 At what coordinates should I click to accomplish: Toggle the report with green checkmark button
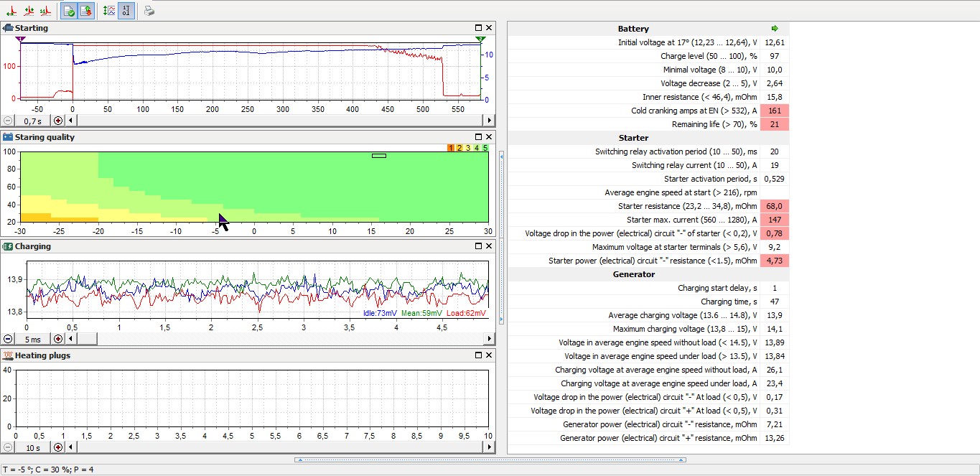[69, 11]
